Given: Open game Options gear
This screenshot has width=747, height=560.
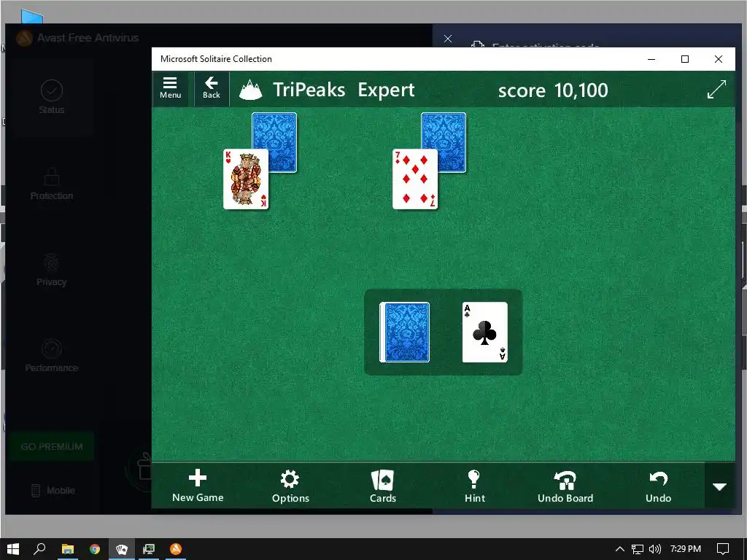Looking at the screenshot, I should click(x=290, y=486).
